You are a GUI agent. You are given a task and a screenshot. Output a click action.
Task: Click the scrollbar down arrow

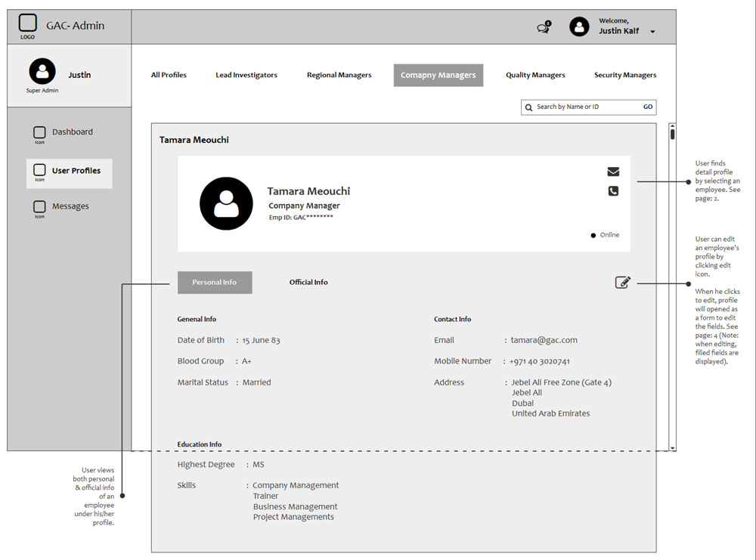point(672,448)
